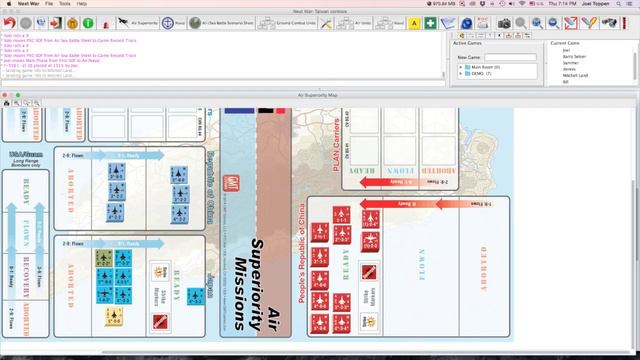The height and width of the screenshot is (360, 640).
Task: Select player Joel in Current Game
Action: point(566,50)
